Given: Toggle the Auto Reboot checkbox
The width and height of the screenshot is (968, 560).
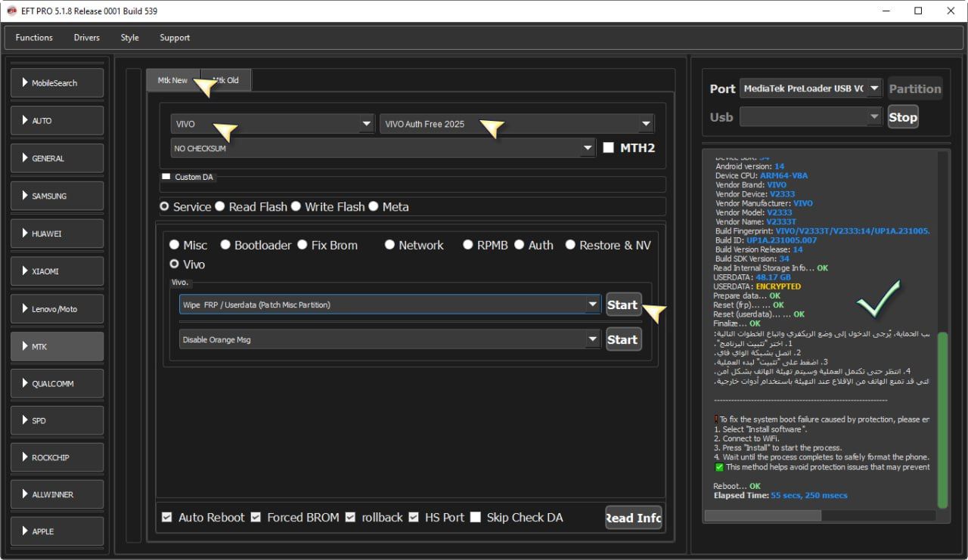Looking at the screenshot, I should coord(167,518).
